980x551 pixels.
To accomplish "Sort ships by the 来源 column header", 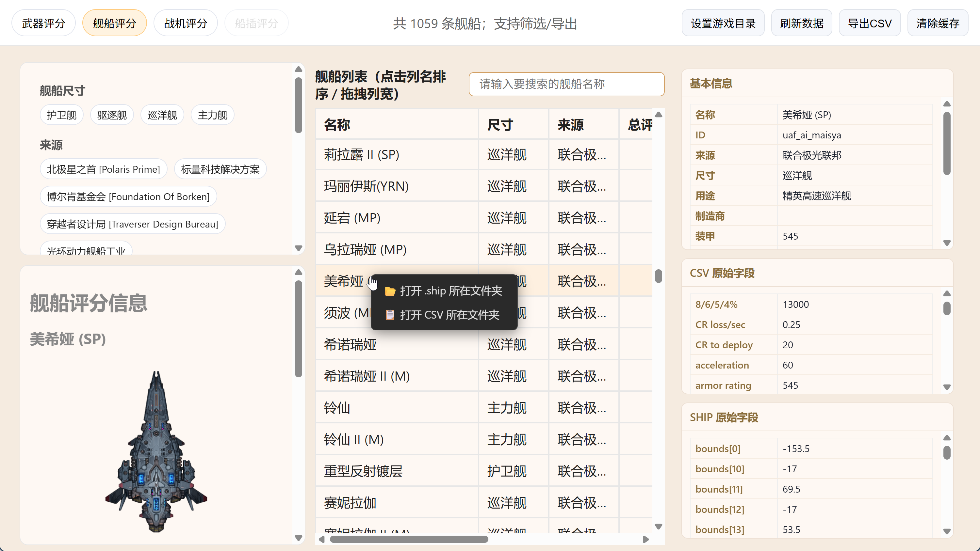I will point(570,125).
